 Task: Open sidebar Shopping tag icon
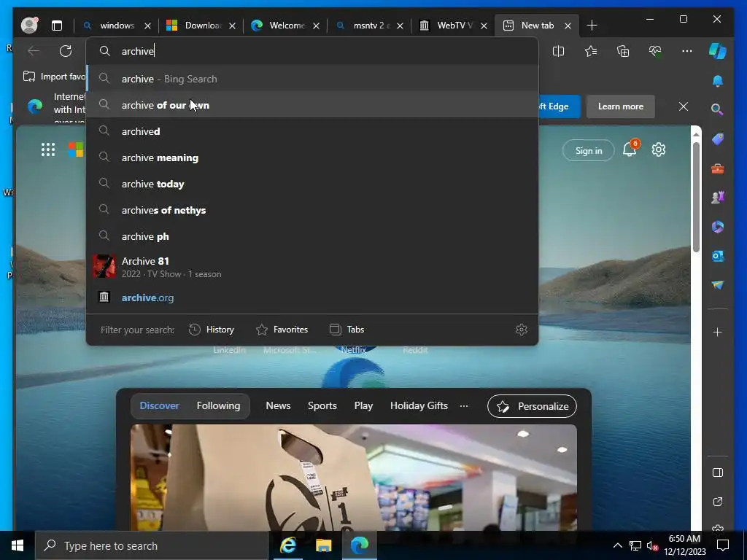pos(718,139)
